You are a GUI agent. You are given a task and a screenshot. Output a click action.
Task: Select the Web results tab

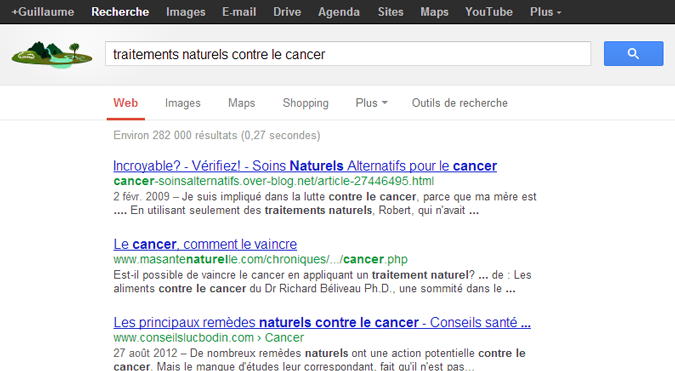(x=126, y=103)
